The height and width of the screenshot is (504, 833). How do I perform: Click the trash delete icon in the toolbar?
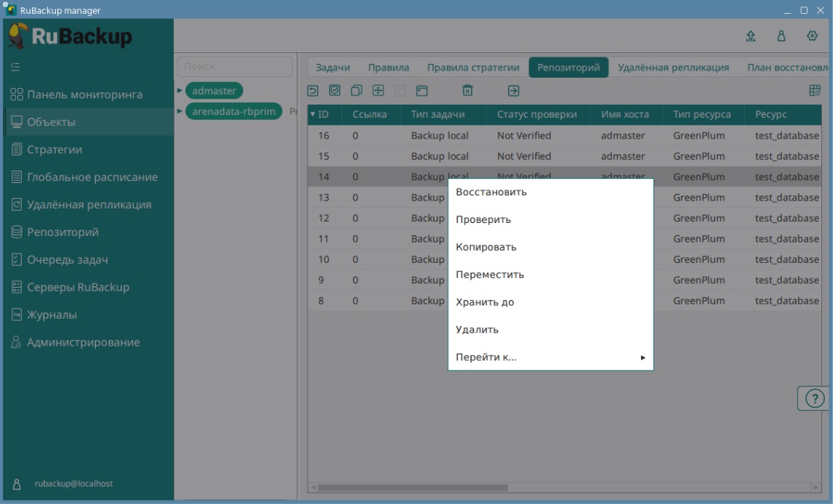468,91
